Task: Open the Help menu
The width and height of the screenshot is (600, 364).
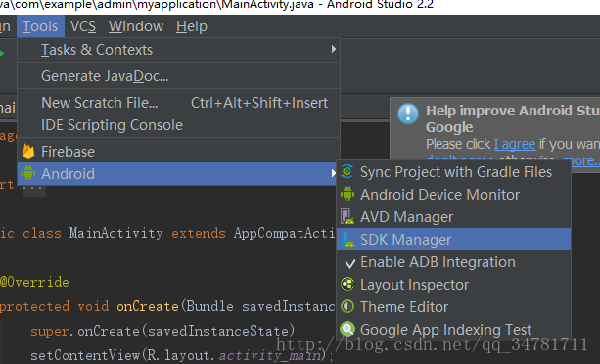Action: click(192, 26)
